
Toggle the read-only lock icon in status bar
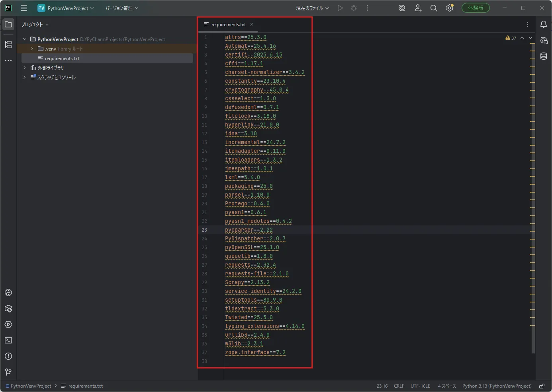[x=542, y=386]
